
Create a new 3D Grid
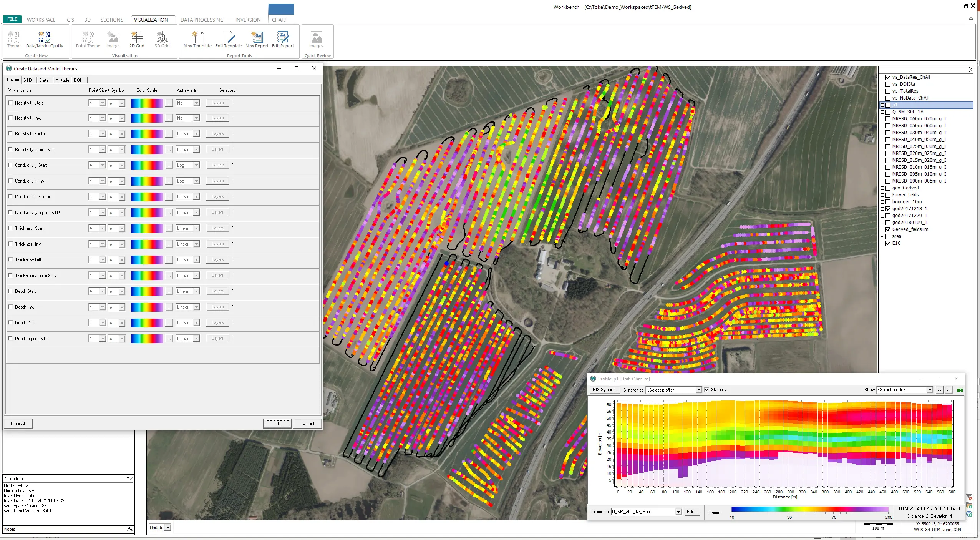[162, 39]
